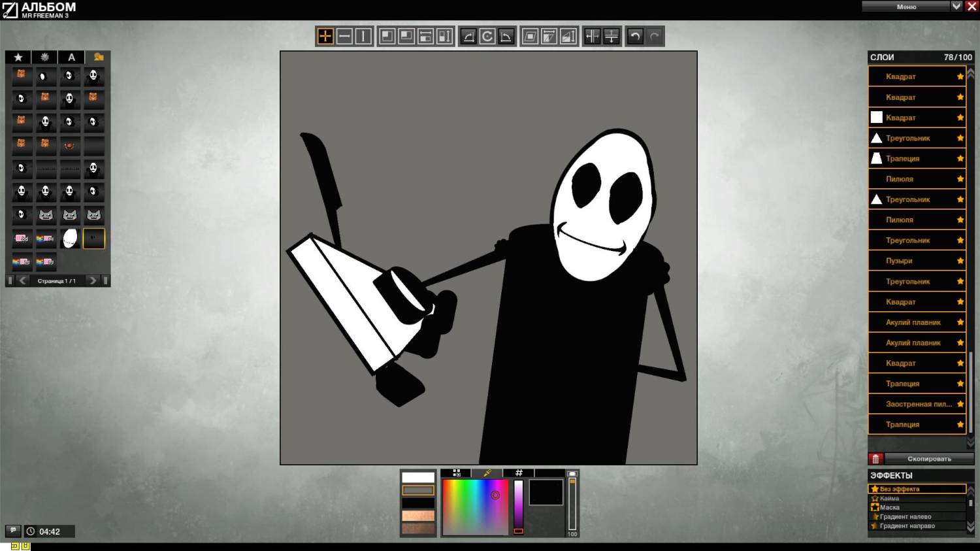Open the star favorites tab
Image resolution: width=980 pixels, height=551 pixels.
tap(18, 58)
